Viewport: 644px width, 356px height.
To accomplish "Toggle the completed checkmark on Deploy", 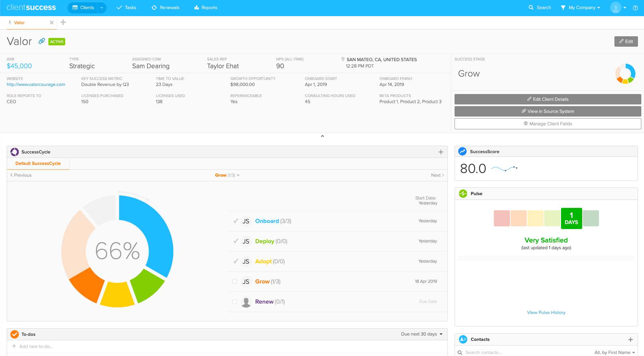I will (235, 241).
